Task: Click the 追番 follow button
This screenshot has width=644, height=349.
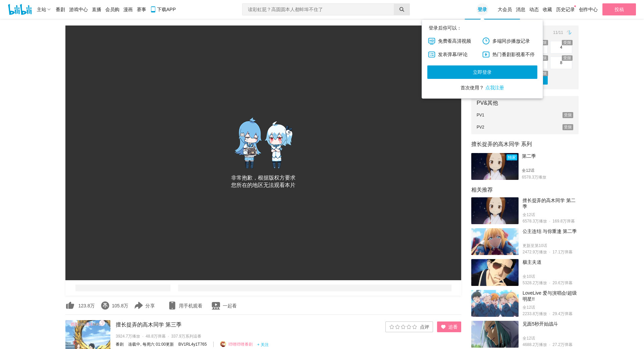Action: 449,327
